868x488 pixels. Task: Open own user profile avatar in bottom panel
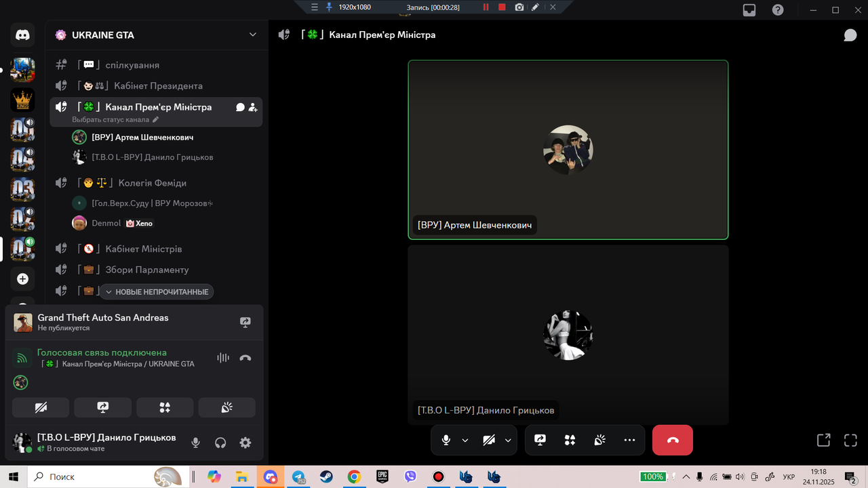(22, 443)
